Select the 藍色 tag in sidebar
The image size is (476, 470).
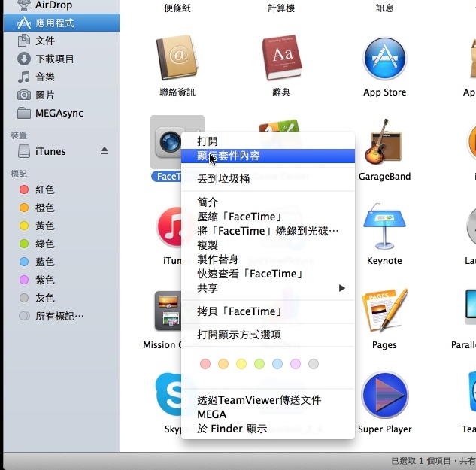(62, 262)
